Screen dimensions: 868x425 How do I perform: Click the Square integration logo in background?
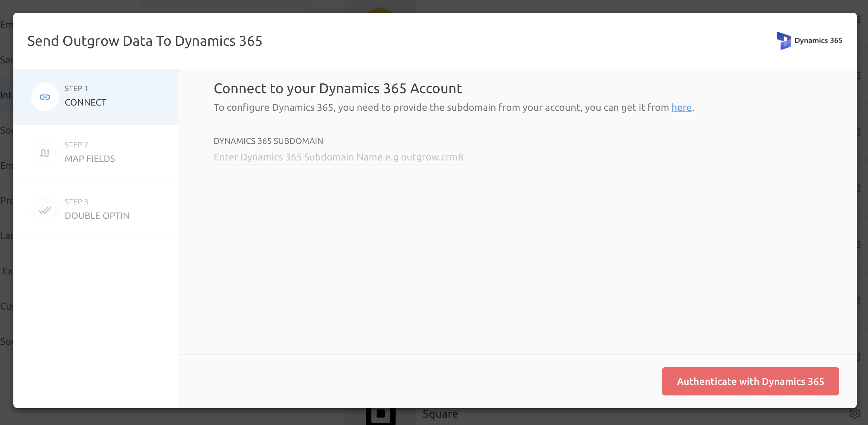click(381, 416)
